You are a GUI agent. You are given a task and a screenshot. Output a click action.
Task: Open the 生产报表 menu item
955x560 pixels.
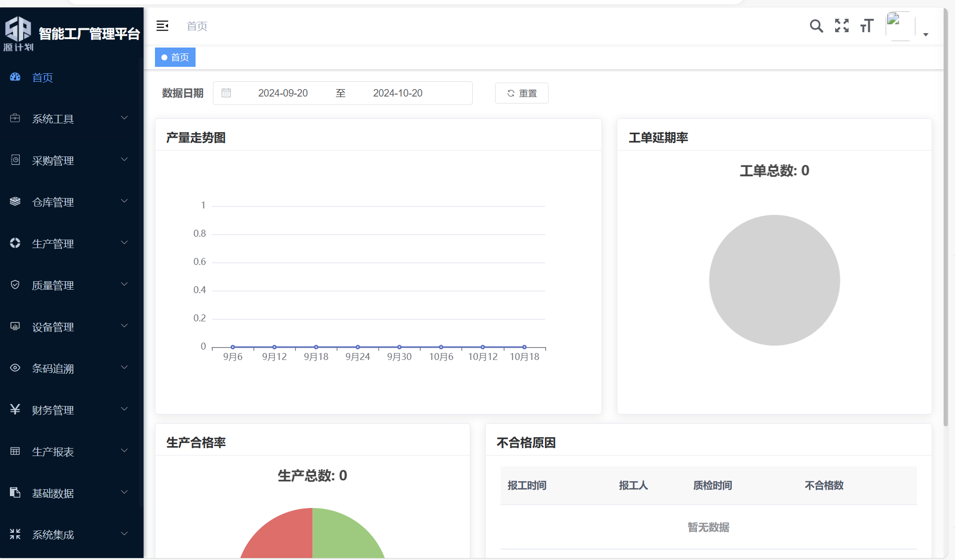point(72,452)
